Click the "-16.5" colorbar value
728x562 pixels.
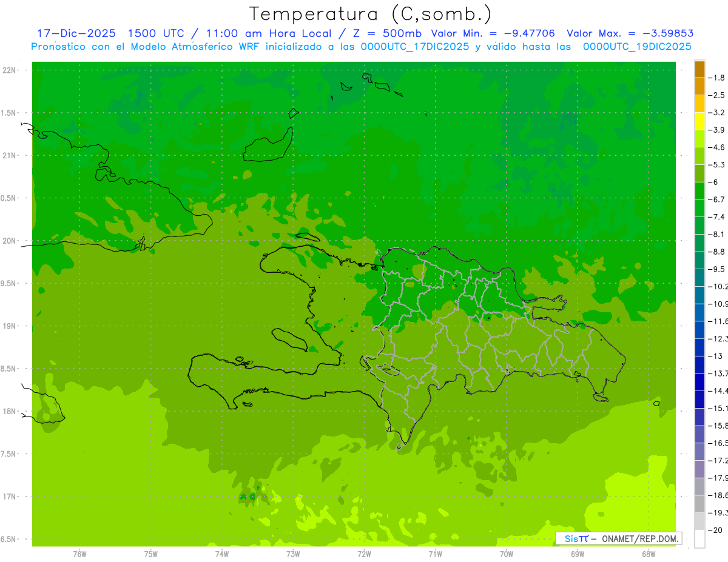tap(718, 443)
